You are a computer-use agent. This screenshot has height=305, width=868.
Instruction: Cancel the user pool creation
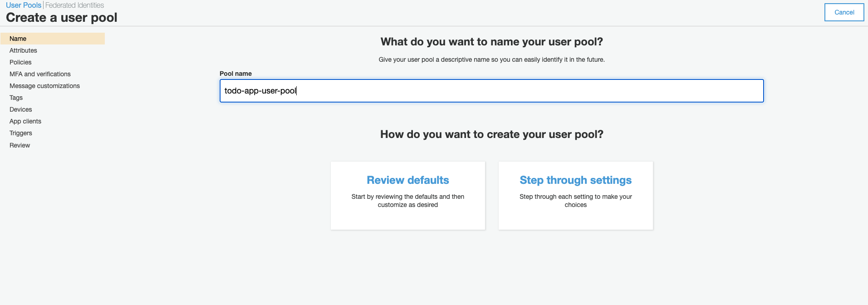[x=844, y=12]
